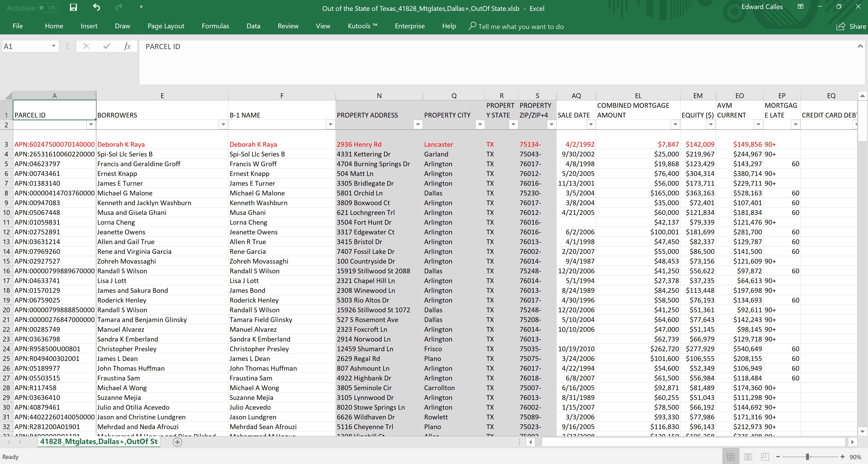Cancel formula entry with X icon
This screenshot has height=464, width=868.
[86, 46]
